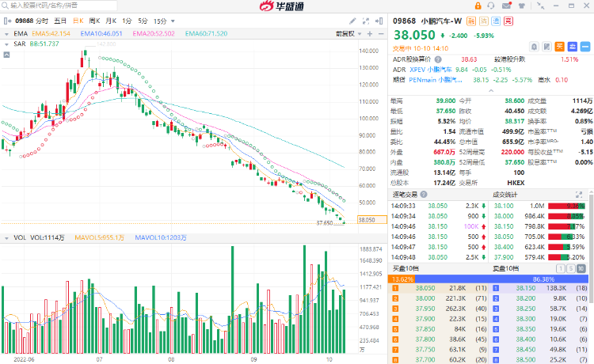Click the search magnifier icon

tap(5, 6)
